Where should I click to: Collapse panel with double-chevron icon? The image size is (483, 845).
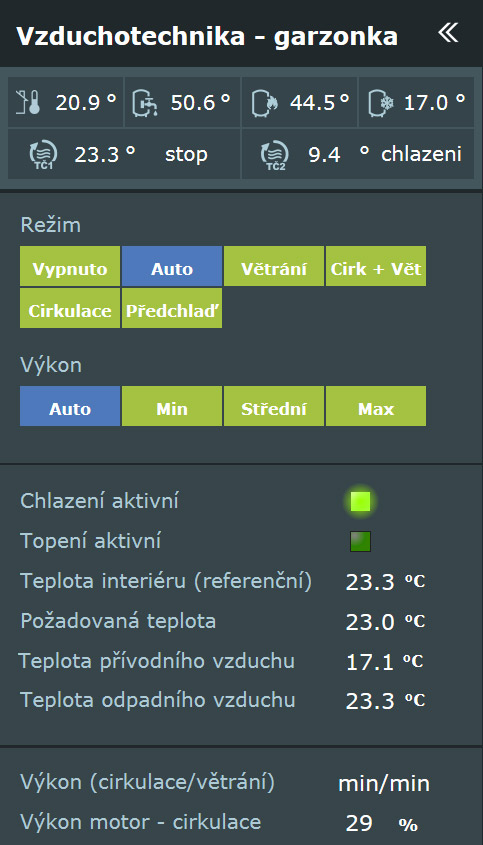click(448, 33)
